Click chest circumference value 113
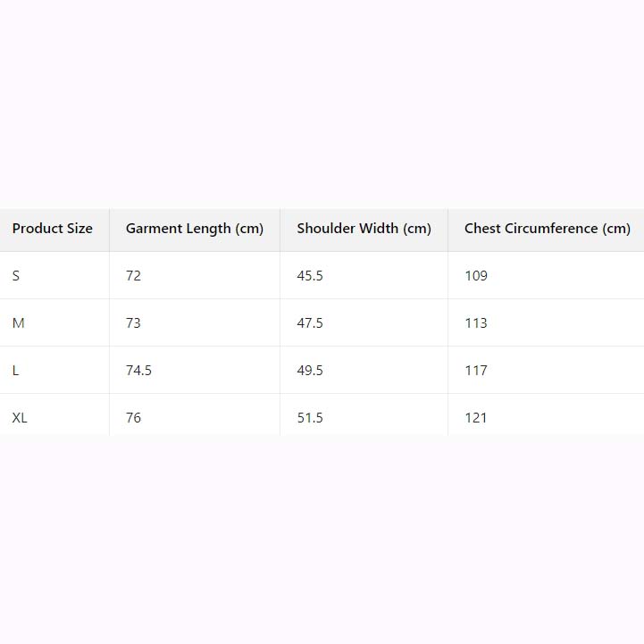 pyautogui.click(x=476, y=323)
